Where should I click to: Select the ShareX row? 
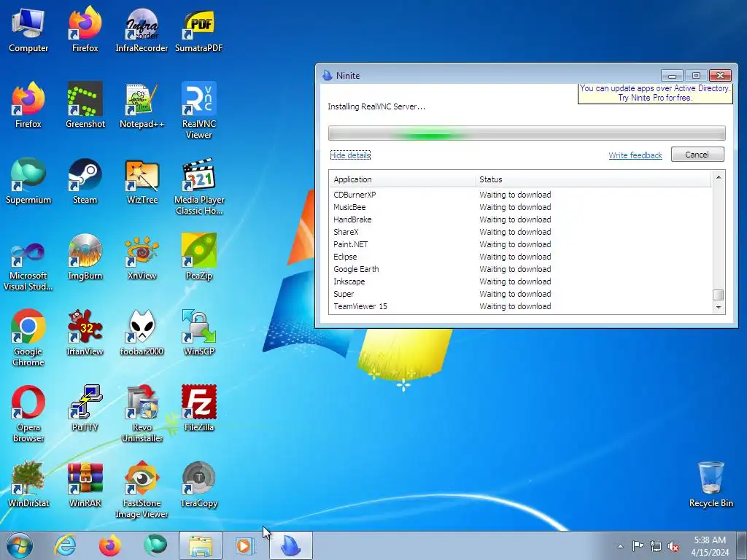pyautogui.click(x=520, y=232)
